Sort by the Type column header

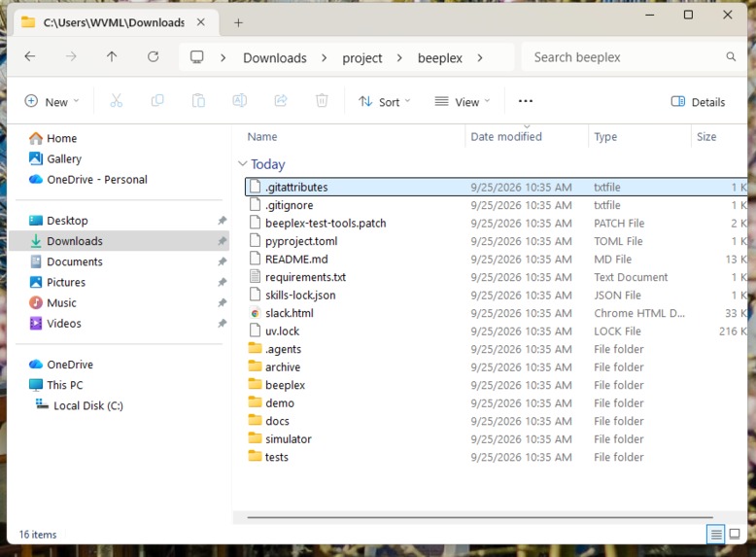pos(605,136)
